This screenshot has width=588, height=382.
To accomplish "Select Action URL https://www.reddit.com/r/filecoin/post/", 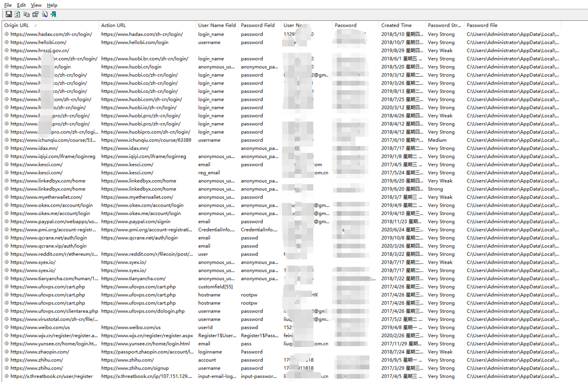I will click(x=147, y=254).
